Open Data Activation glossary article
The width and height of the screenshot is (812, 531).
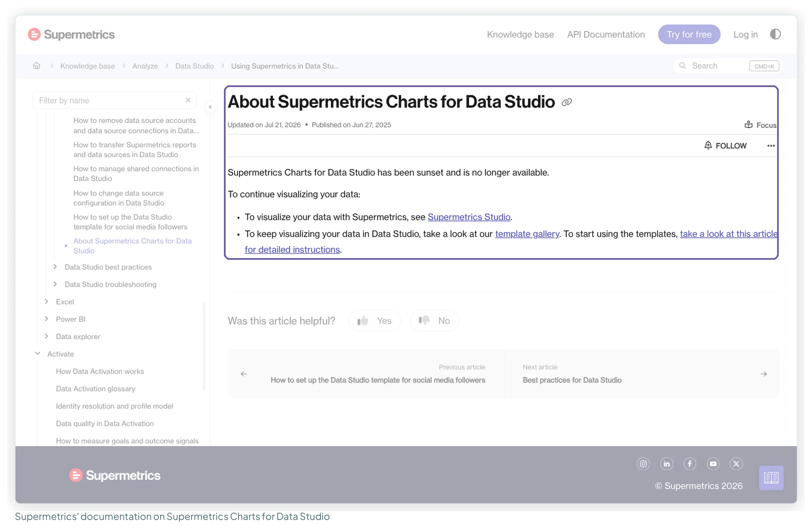(x=96, y=389)
